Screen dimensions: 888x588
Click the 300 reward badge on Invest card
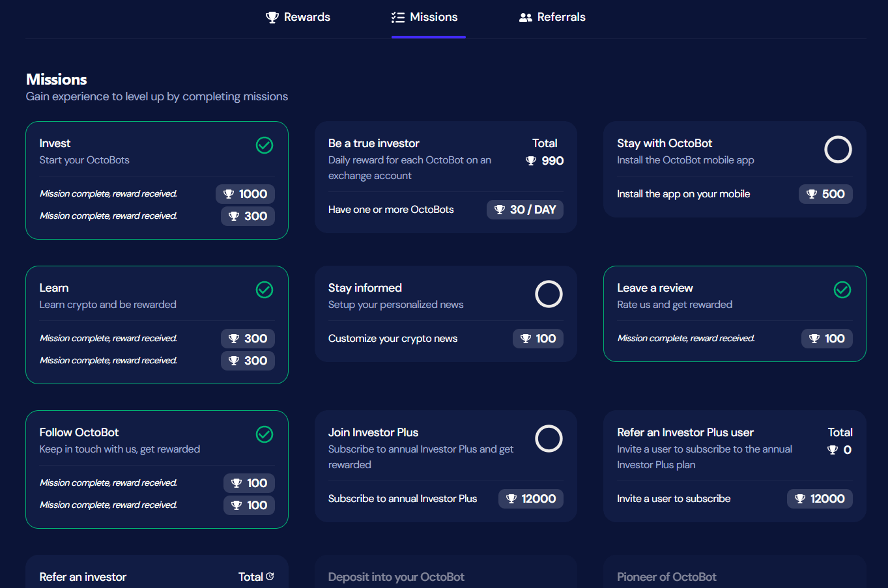pos(248,216)
